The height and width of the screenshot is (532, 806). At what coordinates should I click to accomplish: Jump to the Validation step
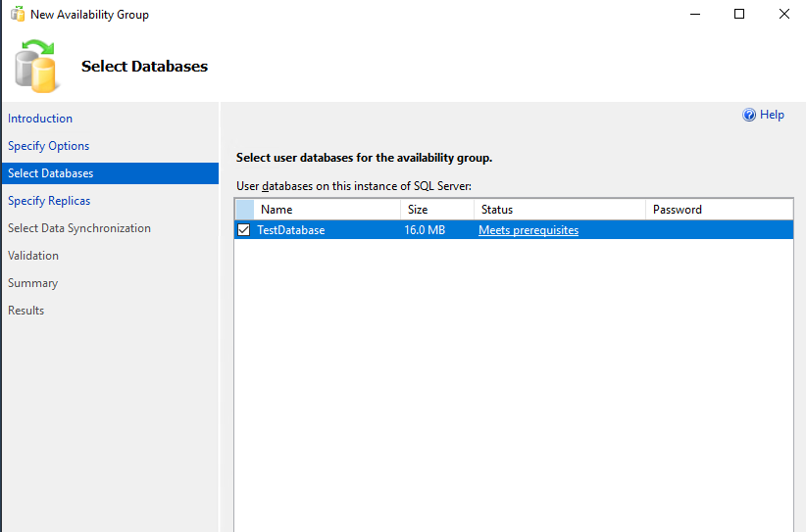coord(33,256)
